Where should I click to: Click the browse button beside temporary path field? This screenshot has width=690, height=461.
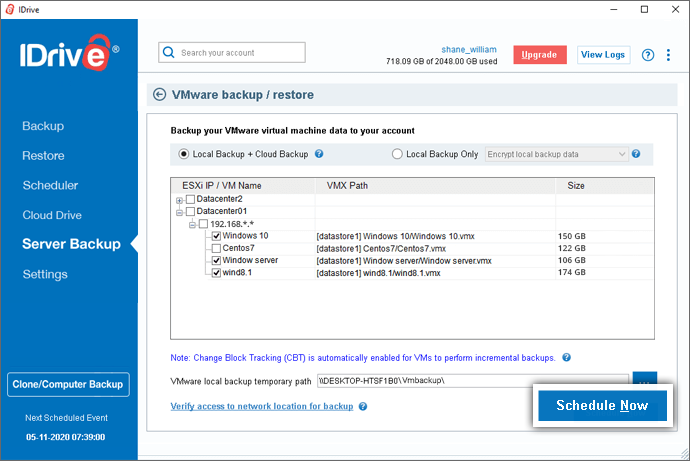pos(645,378)
